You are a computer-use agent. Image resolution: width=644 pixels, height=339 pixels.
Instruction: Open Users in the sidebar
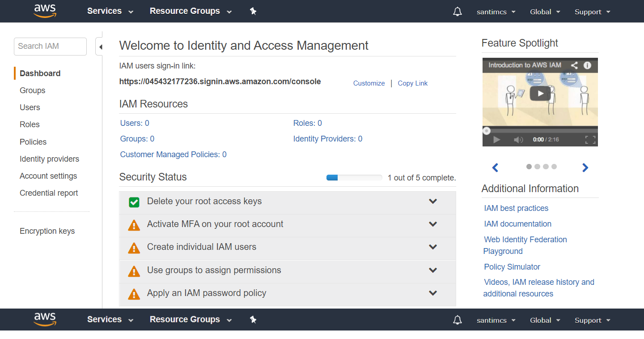[30, 107]
